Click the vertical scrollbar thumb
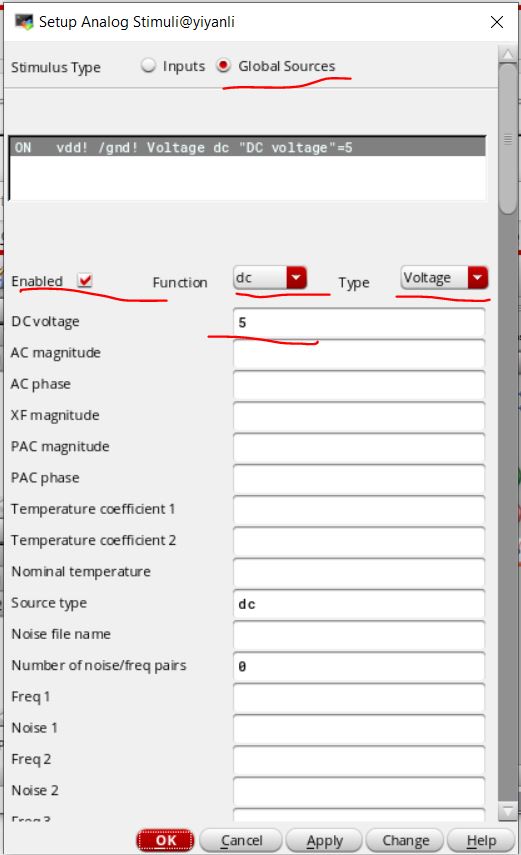 (x=508, y=140)
